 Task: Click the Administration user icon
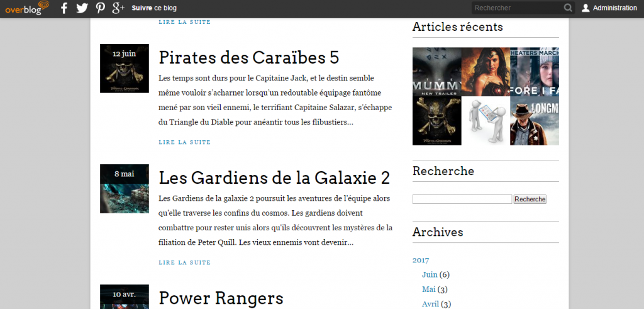point(586,8)
